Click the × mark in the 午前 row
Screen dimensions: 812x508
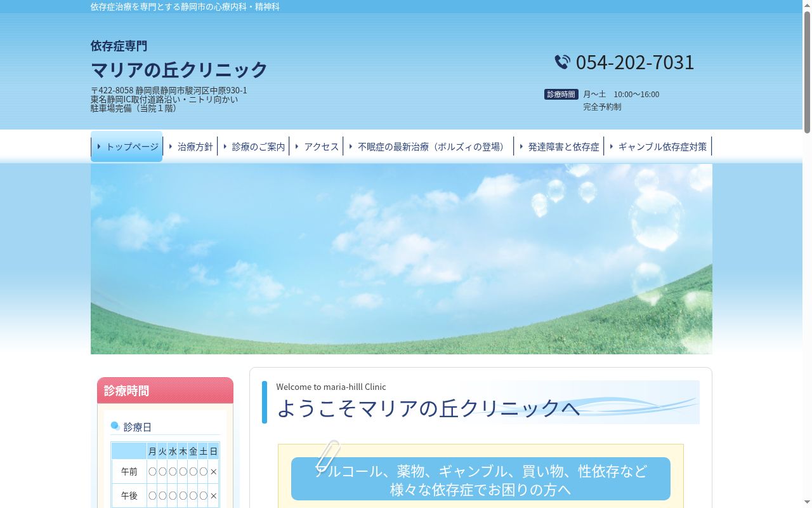click(x=214, y=472)
